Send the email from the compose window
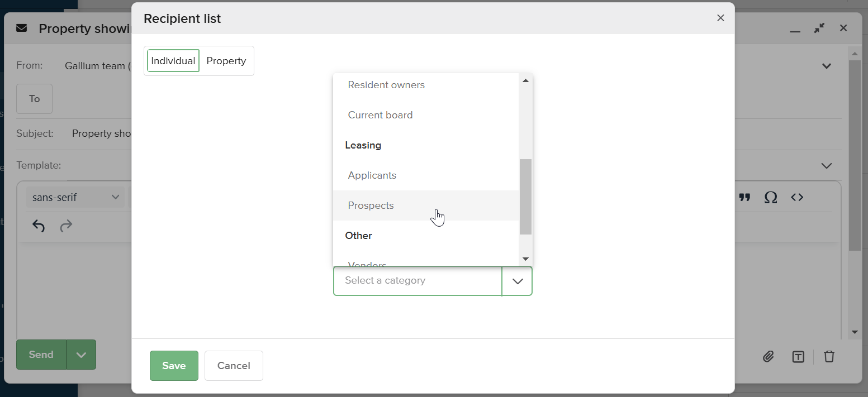This screenshot has height=397, width=868. click(x=41, y=355)
